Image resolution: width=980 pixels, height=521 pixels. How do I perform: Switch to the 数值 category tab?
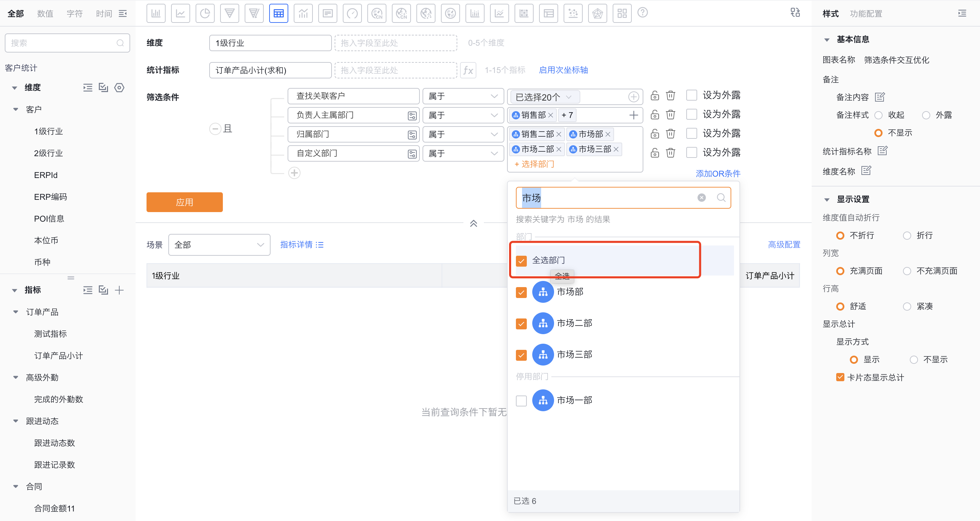point(45,13)
